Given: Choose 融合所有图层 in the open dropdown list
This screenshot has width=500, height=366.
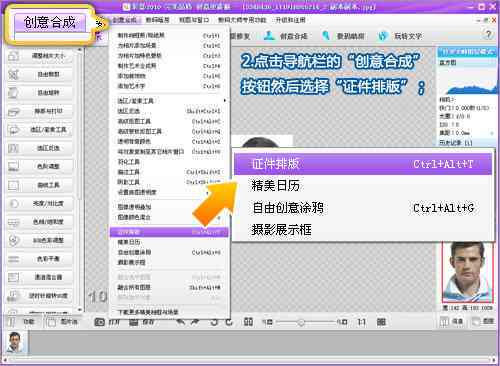Looking at the screenshot, I should pyautogui.click(x=169, y=287).
